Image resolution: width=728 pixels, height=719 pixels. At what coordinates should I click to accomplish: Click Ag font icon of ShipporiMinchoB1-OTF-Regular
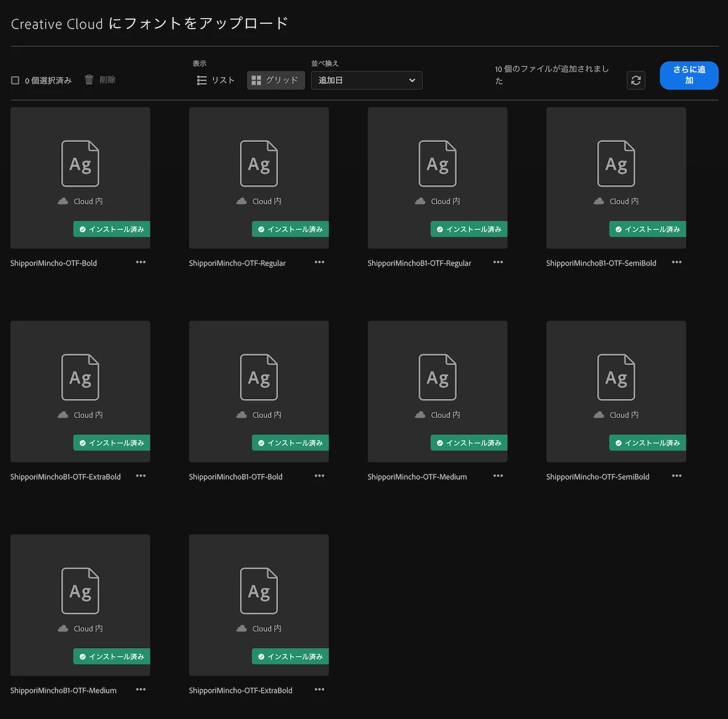(x=438, y=164)
